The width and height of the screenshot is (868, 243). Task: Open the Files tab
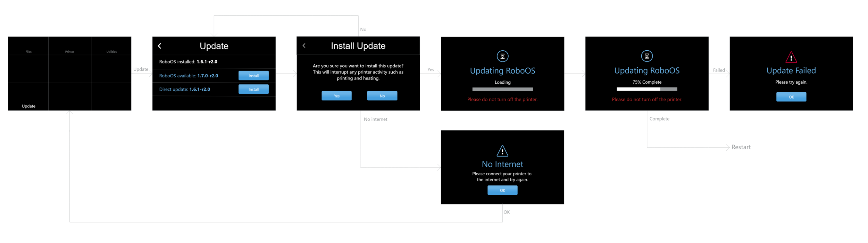point(28,52)
